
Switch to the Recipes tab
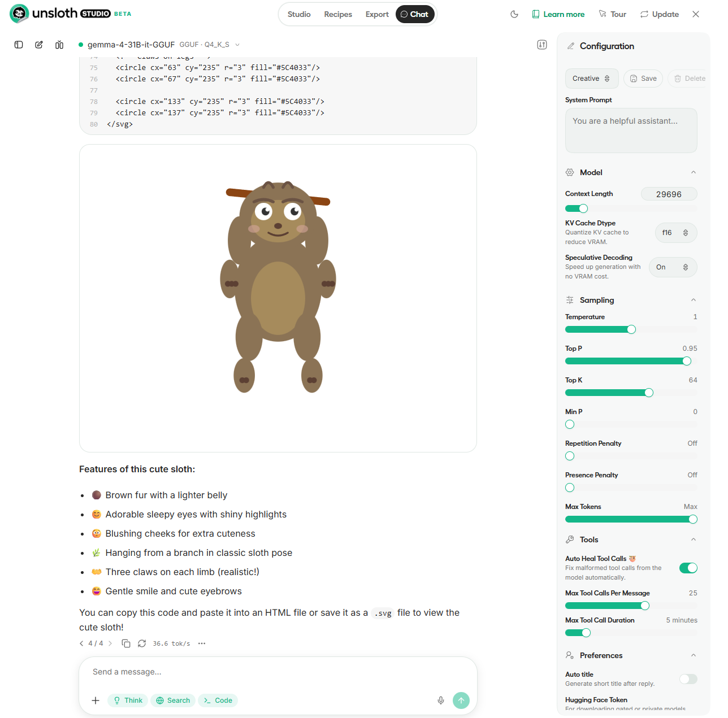pyautogui.click(x=338, y=14)
